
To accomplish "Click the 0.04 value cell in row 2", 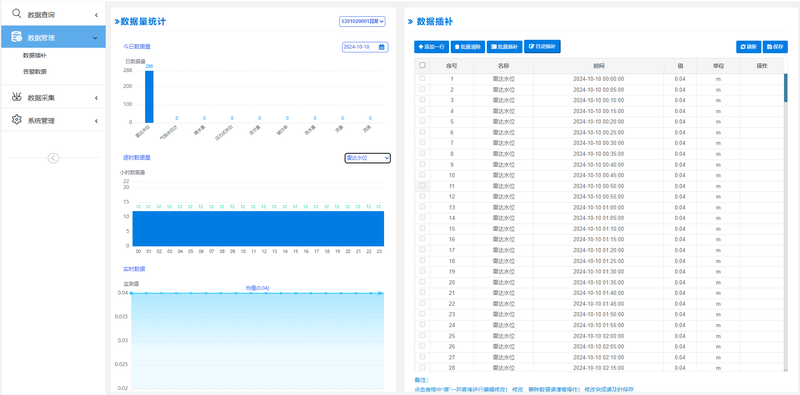I will [x=680, y=90].
